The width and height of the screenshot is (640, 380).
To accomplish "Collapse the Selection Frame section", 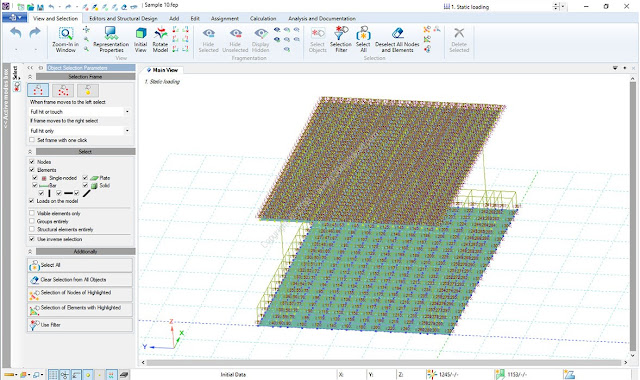I will pyautogui.click(x=30, y=77).
